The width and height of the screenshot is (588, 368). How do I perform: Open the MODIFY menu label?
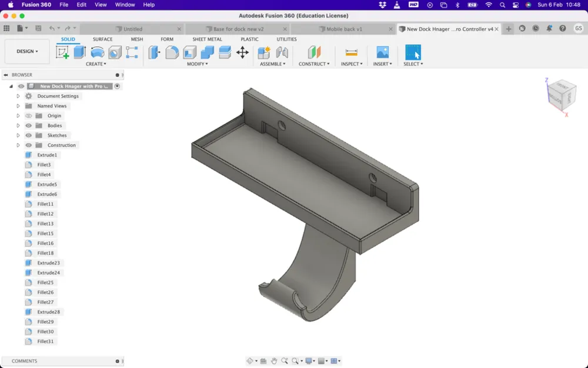(197, 64)
